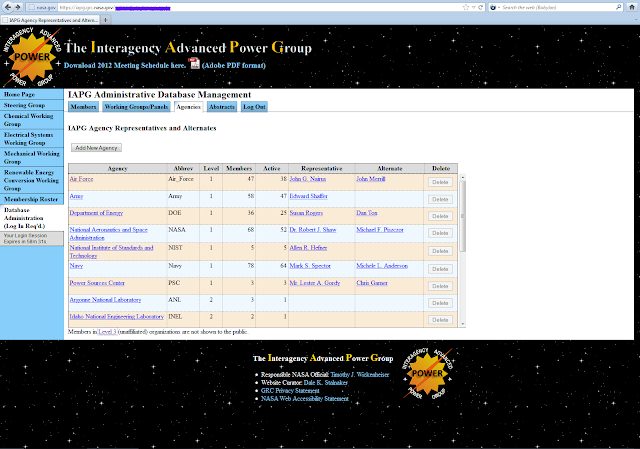
Task: Open representative Mark S. Spector link
Action: click(310, 266)
